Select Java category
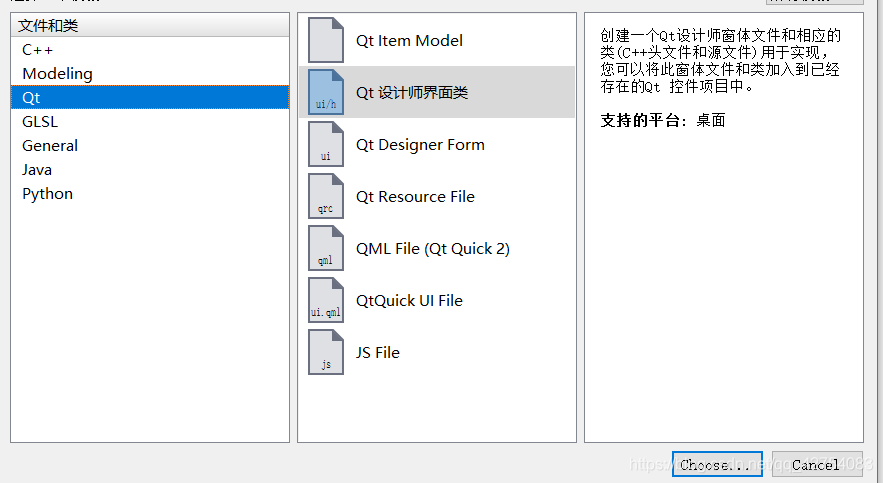The image size is (883, 483). (x=150, y=169)
